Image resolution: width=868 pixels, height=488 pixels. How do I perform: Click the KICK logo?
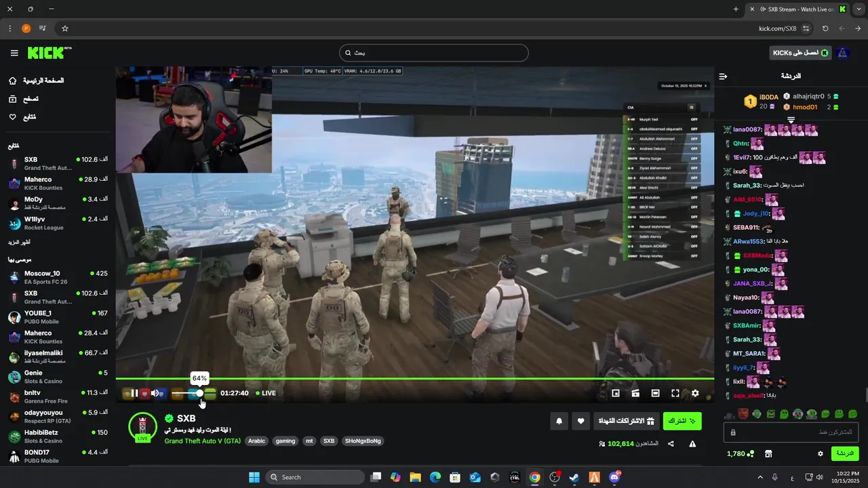coord(49,53)
